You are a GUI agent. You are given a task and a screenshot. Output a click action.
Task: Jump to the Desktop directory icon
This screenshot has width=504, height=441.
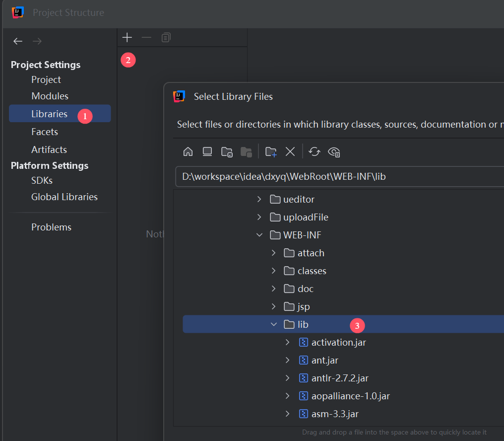coord(207,152)
